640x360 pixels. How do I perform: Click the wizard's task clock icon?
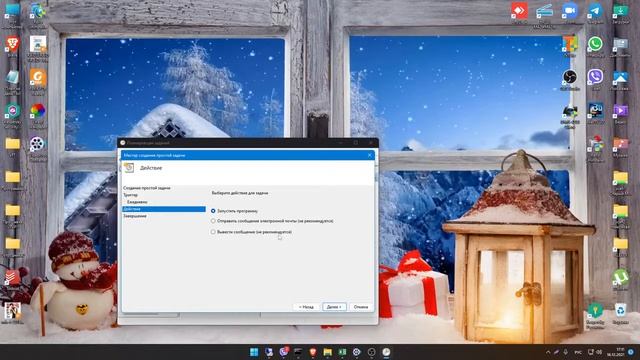[x=129, y=168]
